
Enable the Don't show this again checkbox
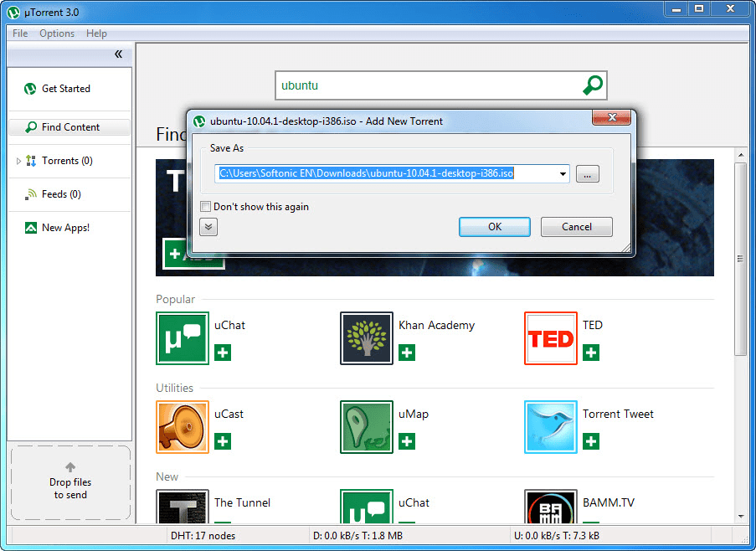click(205, 206)
